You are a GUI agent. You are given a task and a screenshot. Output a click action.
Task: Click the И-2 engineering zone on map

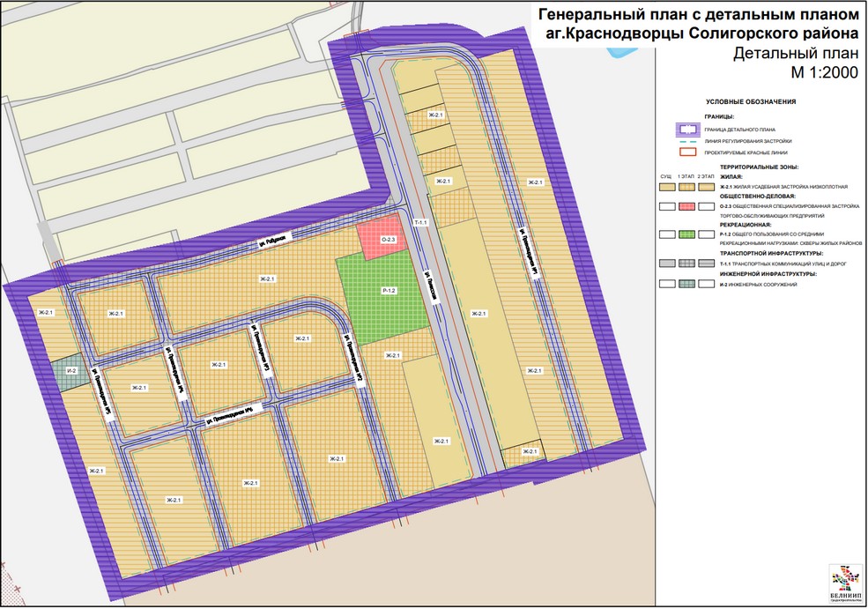point(70,372)
